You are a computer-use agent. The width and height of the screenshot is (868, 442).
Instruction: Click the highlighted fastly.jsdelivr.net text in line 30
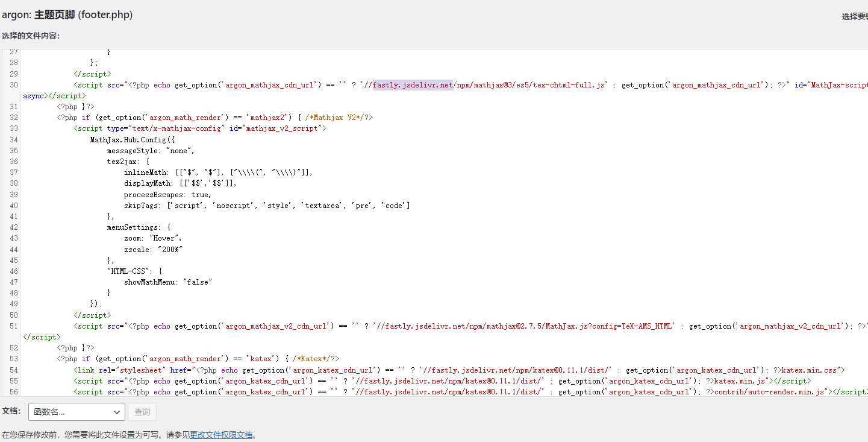click(x=413, y=85)
